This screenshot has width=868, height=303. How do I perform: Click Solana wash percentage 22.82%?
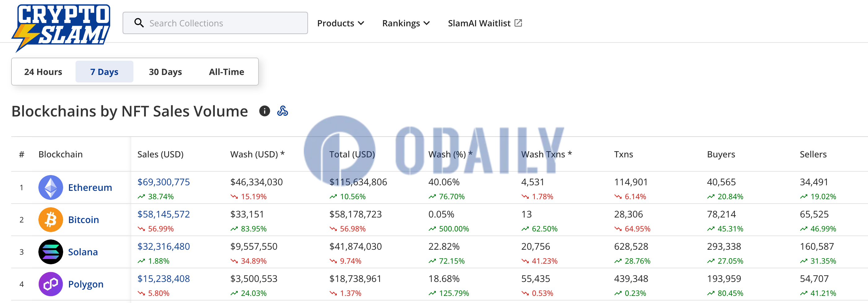pyautogui.click(x=444, y=246)
